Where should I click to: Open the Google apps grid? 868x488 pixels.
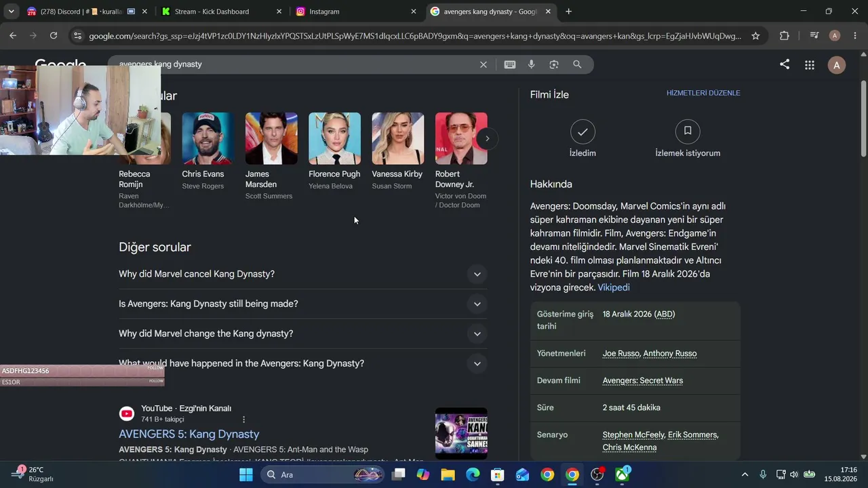[810, 65]
